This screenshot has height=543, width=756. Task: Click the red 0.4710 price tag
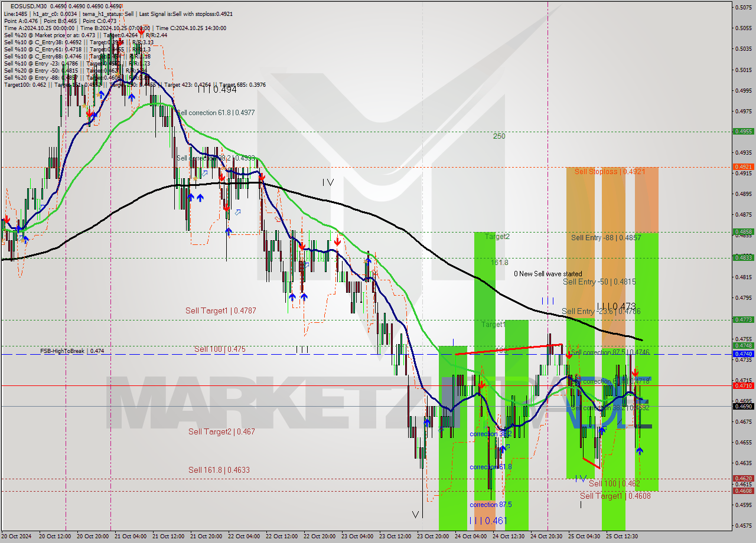pos(743,385)
